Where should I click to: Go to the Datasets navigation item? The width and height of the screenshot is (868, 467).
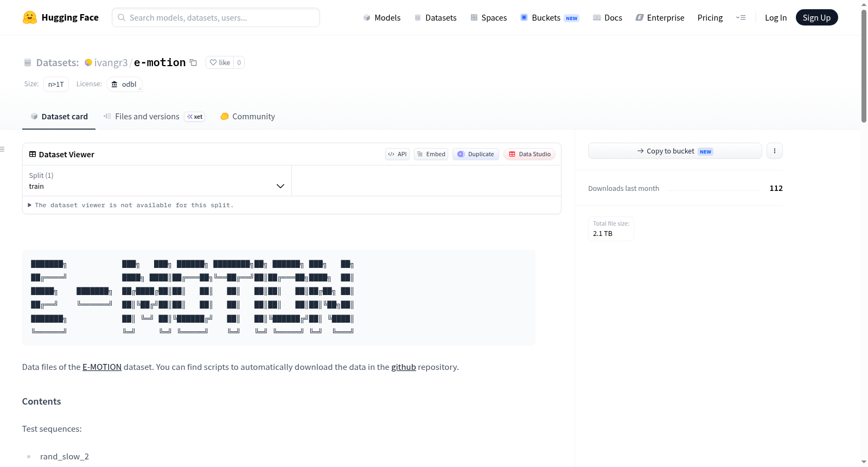(435, 17)
